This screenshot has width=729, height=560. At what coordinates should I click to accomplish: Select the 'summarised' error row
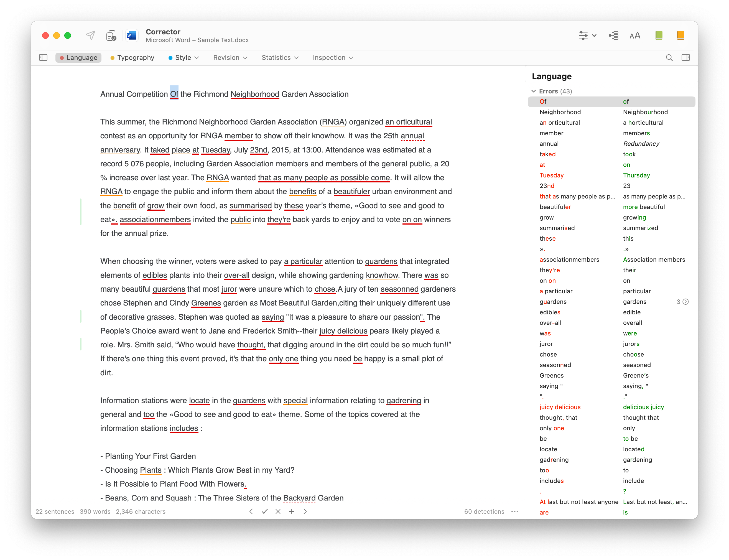click(612, 228)
